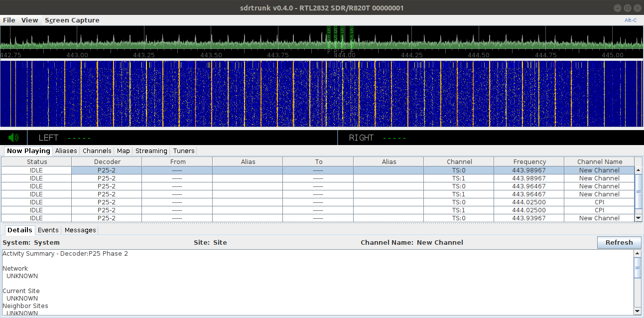The height and width of the screenshot is (318, 644).
Task: Open the Events tab in lower panel
Action: (x=48, y=230)
